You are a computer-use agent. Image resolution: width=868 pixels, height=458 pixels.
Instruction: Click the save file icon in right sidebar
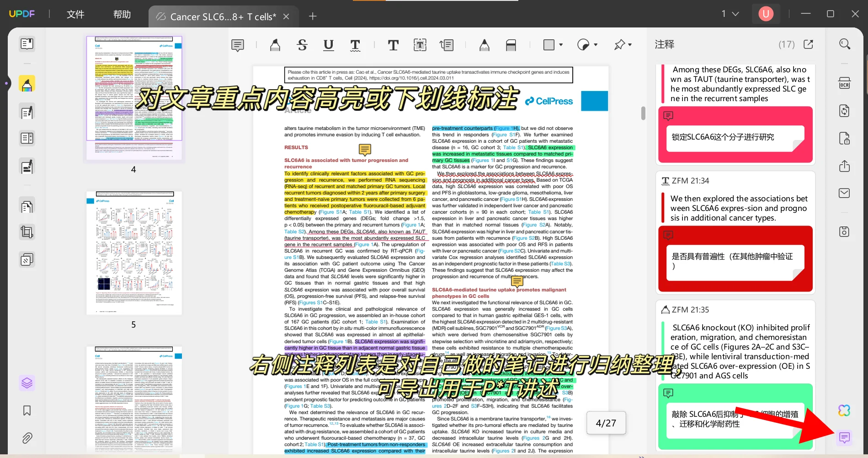click(x=845, y=232)
